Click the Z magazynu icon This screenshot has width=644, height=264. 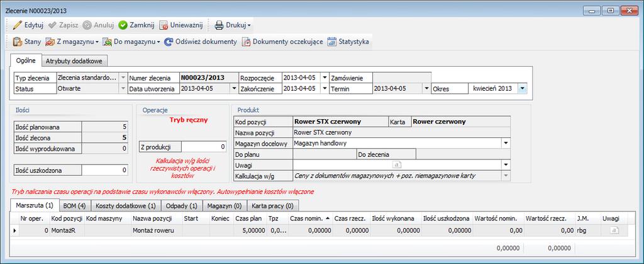pyautogui.click(x=50, y=42)
